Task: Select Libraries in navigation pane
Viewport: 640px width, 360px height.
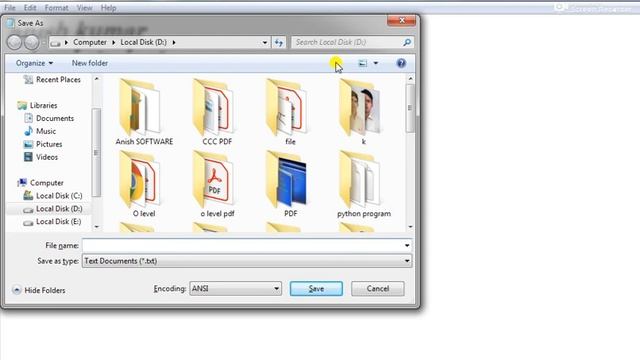Action: pos(37,105)
